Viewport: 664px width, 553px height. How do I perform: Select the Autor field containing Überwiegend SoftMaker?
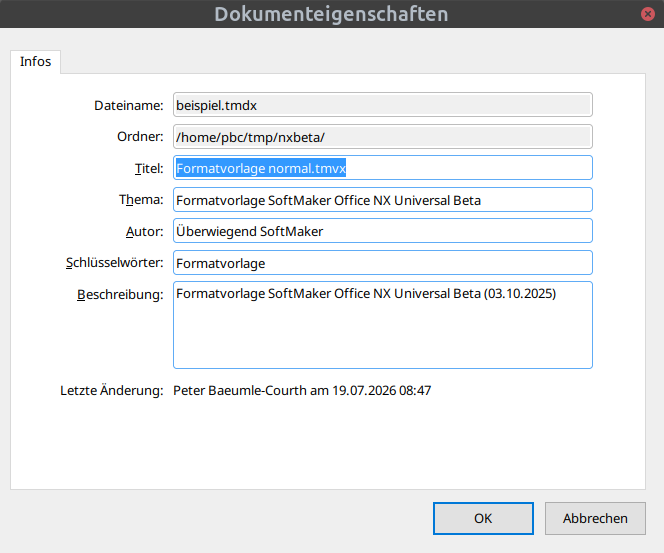382,231
